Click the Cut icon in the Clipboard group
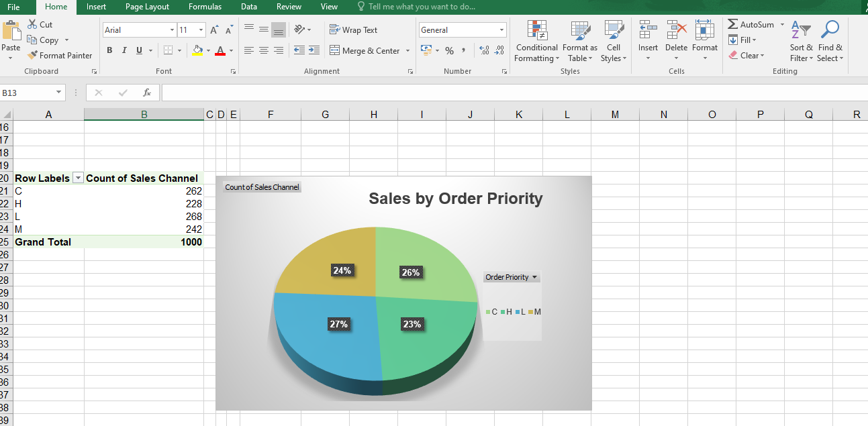This screenshot has width=868, height=426. 32,24
